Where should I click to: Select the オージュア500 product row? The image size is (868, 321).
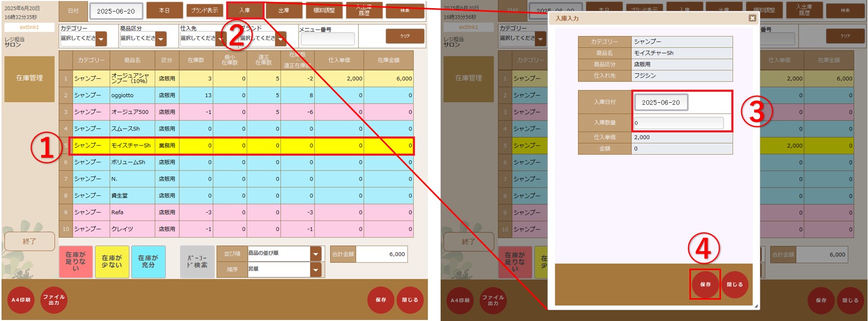[x=236, y=112]
